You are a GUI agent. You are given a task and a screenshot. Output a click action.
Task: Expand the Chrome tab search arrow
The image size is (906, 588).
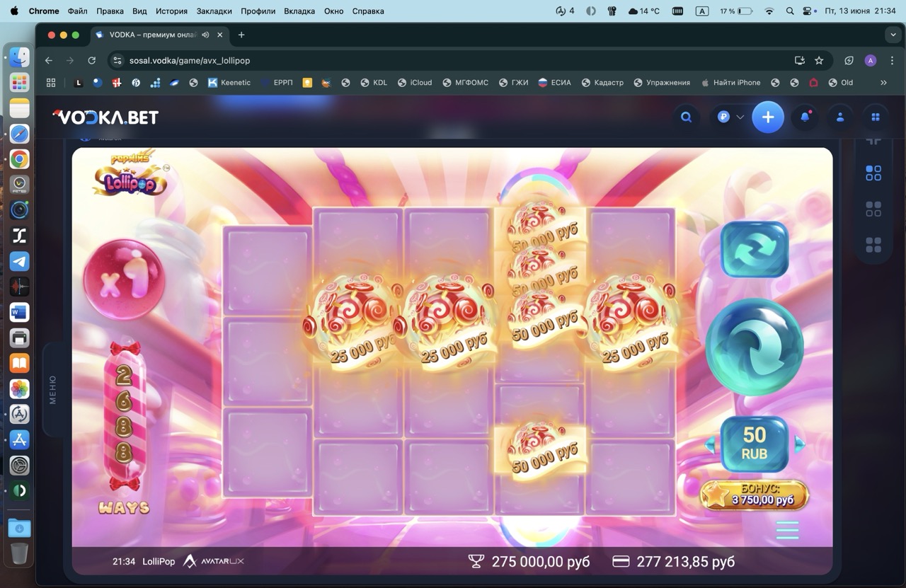coord(893,35)
